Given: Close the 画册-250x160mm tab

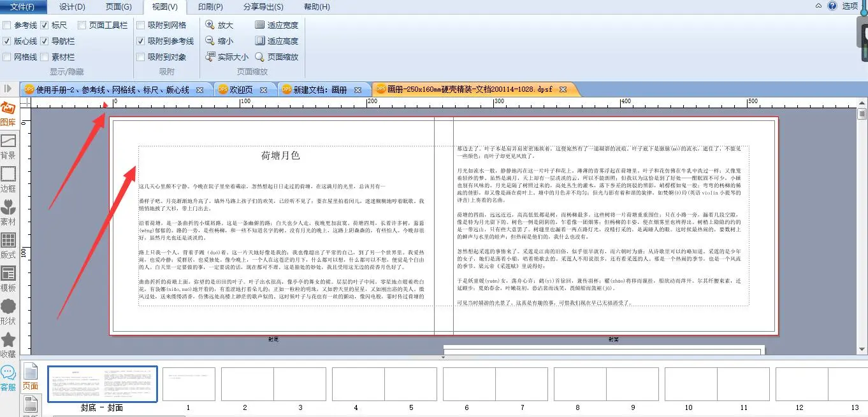Looking at the screenshot, I should point(563,90).
